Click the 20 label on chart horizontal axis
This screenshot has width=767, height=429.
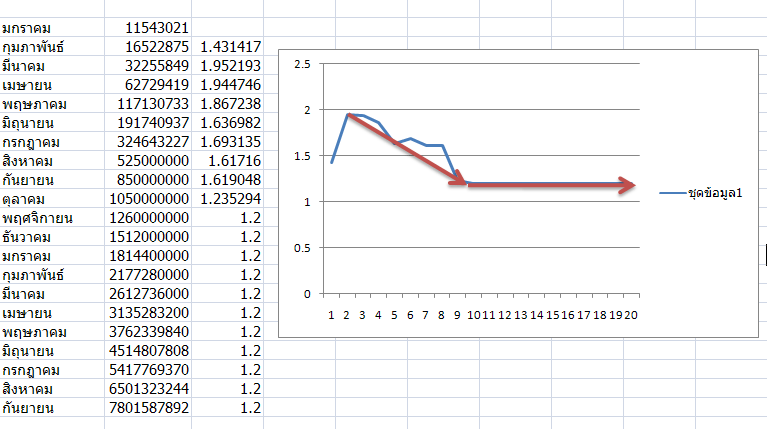(x=631, y=316)
